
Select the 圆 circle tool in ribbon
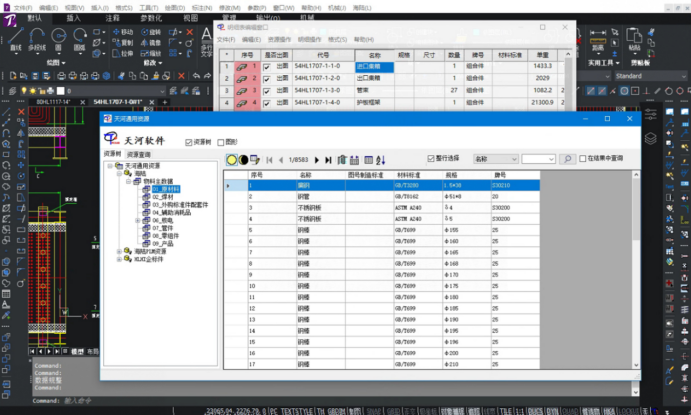coord(59,40)
